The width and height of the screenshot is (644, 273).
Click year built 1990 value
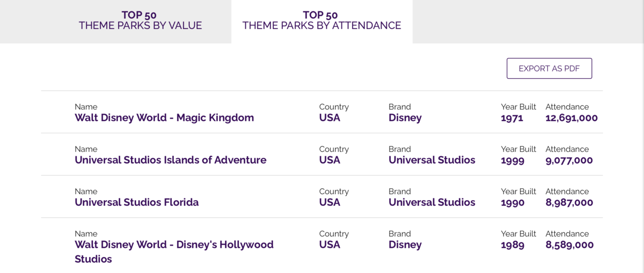513,203
